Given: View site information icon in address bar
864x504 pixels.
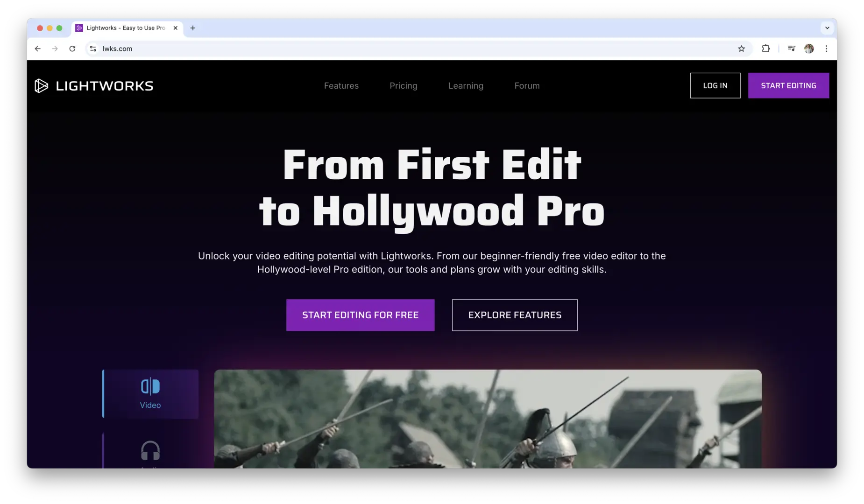Looking at the screenshot, I should pyautogui.click(x=93, y=49).
